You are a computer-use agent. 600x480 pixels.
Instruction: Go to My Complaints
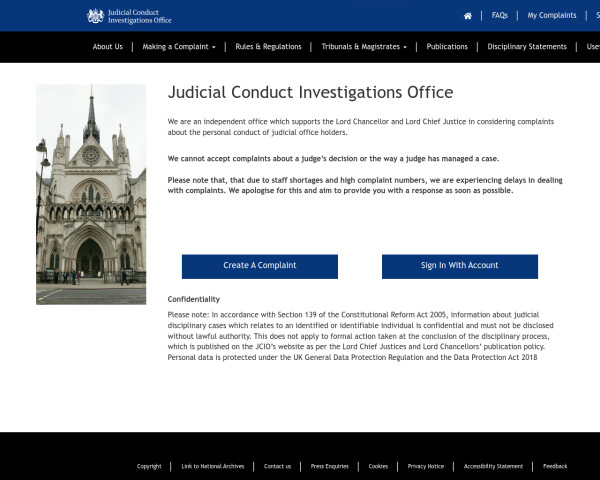pos(551,15)
